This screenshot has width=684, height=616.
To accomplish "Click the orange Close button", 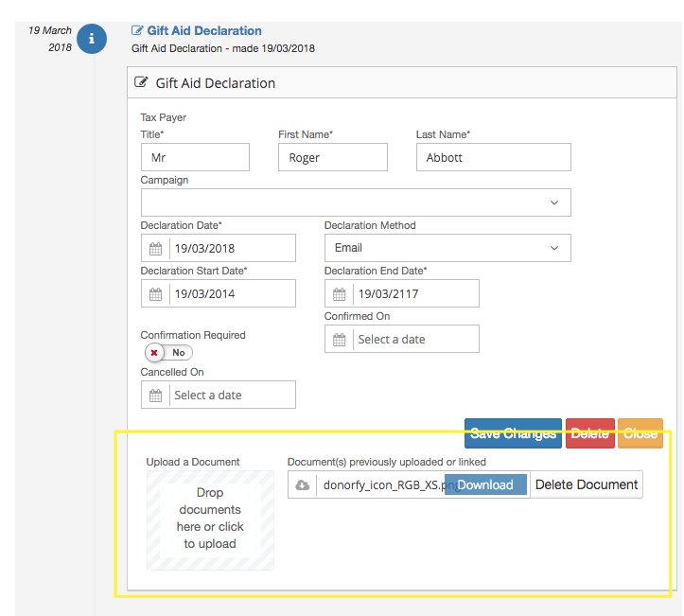I will click(640, 433).
